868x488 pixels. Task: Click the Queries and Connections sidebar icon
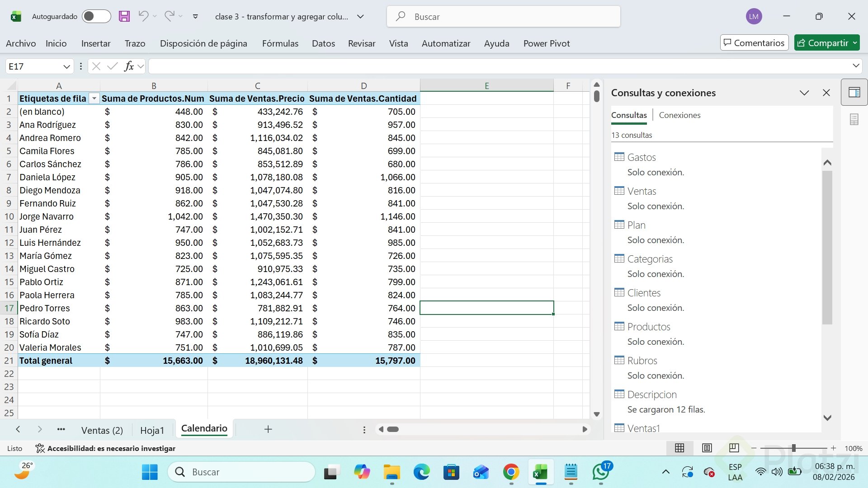(854, 93)
